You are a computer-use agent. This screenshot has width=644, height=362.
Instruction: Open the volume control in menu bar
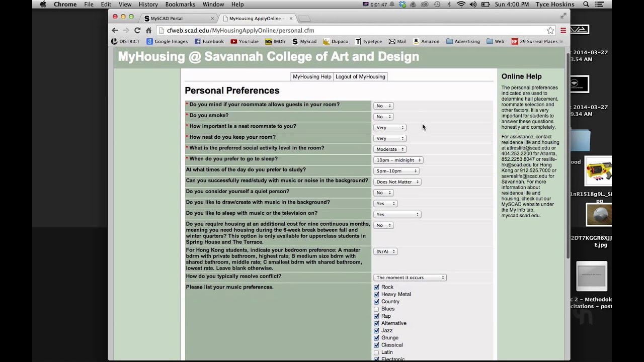click(x=473, y=5)
